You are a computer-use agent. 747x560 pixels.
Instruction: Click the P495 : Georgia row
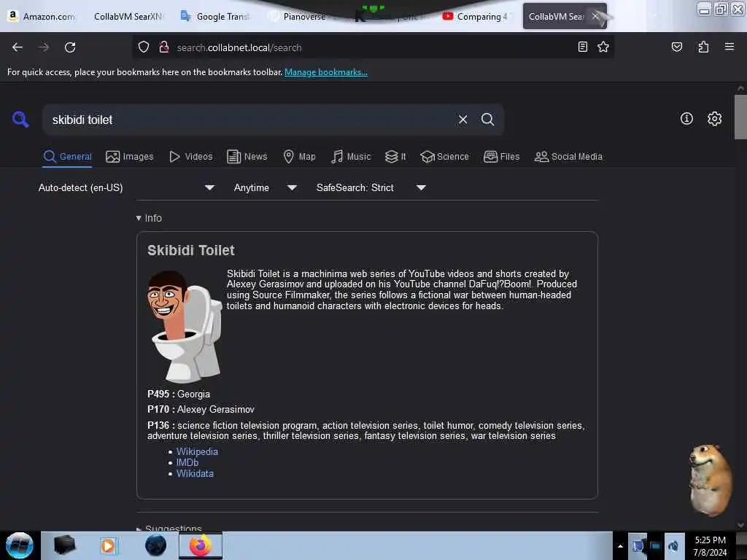click(179, 394)
